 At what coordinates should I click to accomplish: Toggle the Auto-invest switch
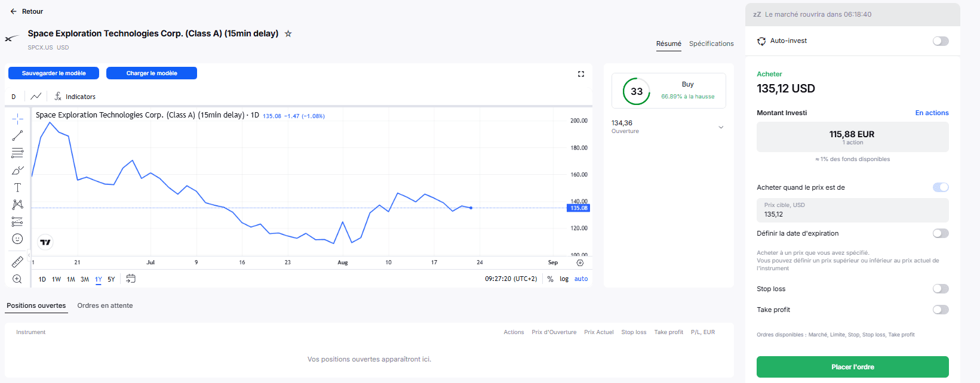coord(941,41)
